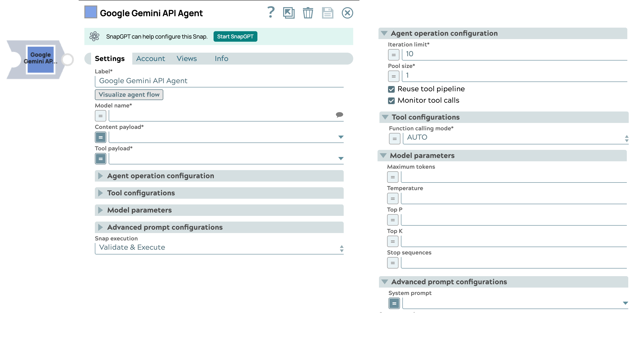Open the Function calling mode dropdown

pos(627,137)
